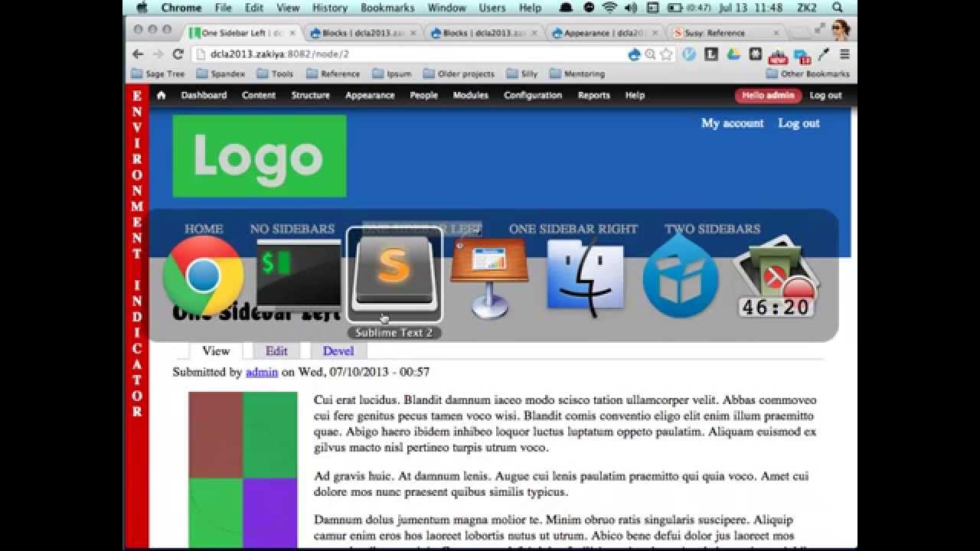Open the History menu in the macOS menu bar

pyautogui.click(x=330, y=8)
